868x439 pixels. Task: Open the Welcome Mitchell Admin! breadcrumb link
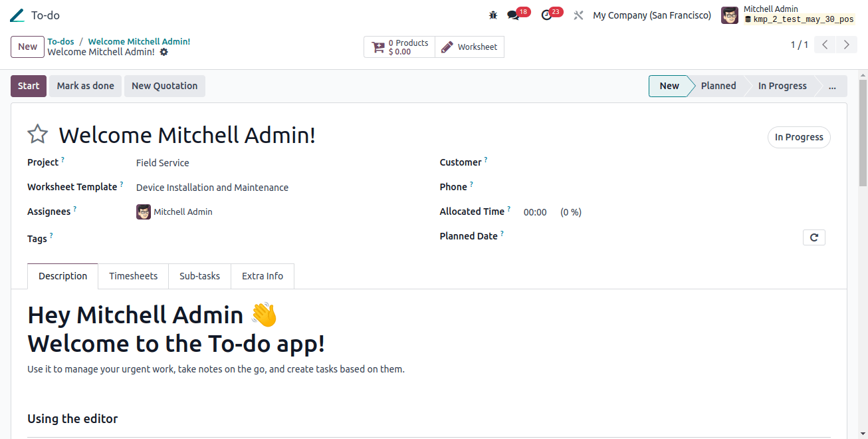139,41
